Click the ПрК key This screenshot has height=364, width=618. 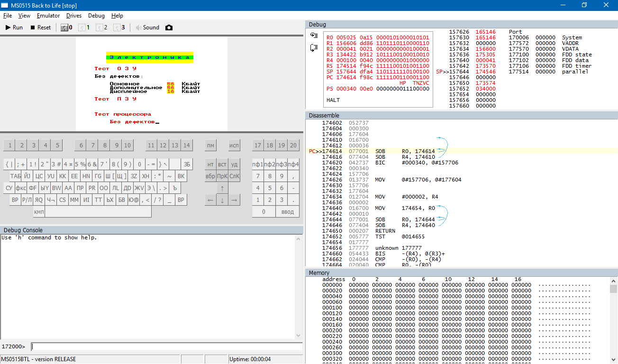tap(222, 176)
